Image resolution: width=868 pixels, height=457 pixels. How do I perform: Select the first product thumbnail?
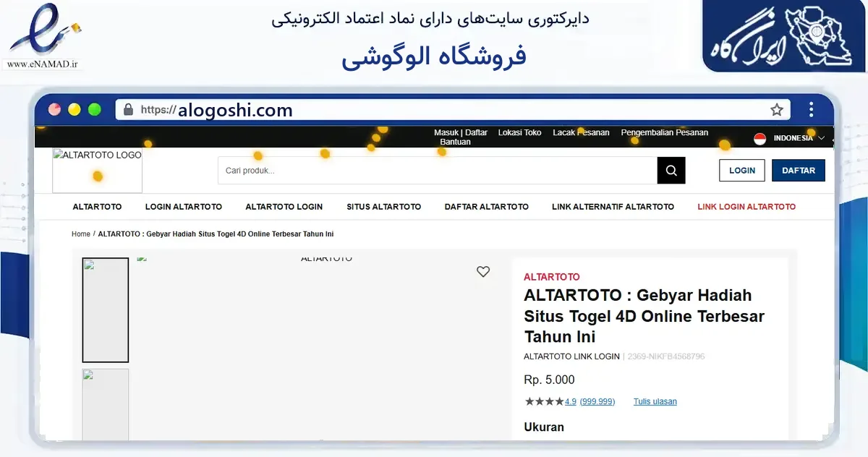click(106, 310)
